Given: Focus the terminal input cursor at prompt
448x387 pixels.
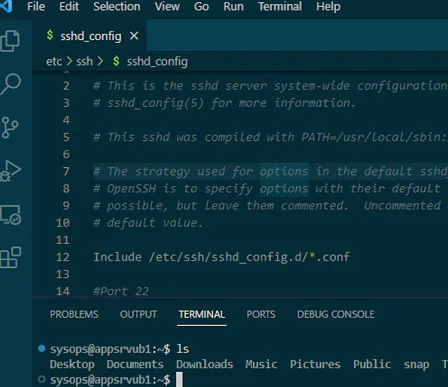Looking at the screenshot, I should click(x=179, y=380).
